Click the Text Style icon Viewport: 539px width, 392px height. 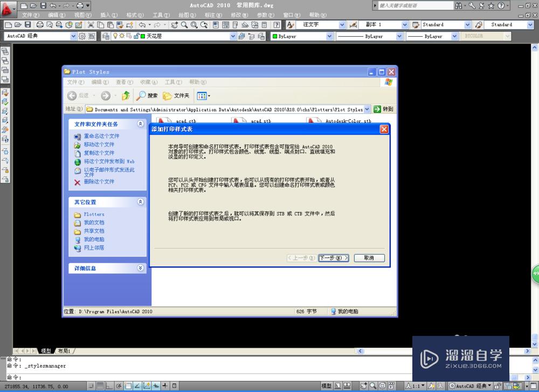point(291,25)
